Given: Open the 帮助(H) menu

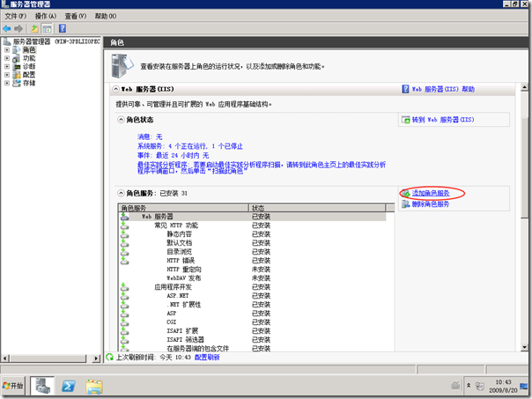Looking at the screenshot, I should [x=105, y=16].
